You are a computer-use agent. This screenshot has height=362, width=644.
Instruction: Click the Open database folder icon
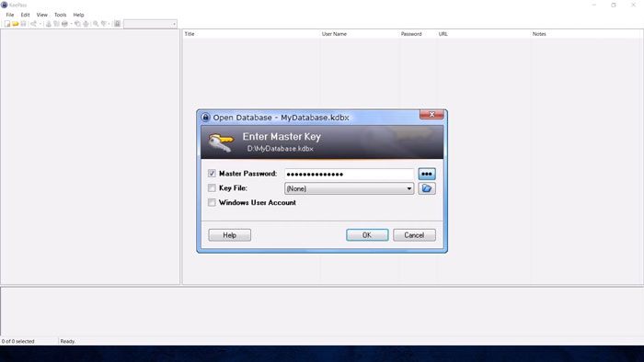pos(16,24)
